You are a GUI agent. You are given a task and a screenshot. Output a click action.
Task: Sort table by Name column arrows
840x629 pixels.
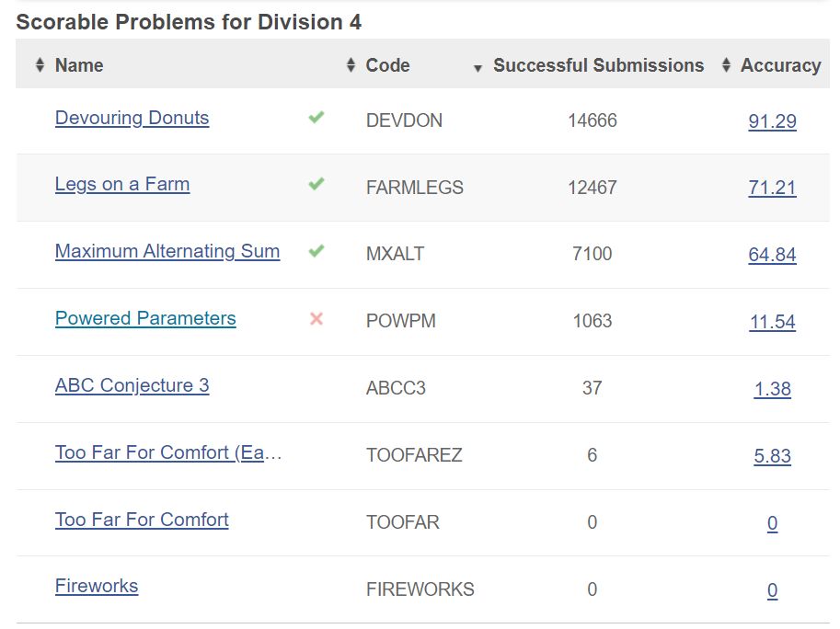click(40, 65)
